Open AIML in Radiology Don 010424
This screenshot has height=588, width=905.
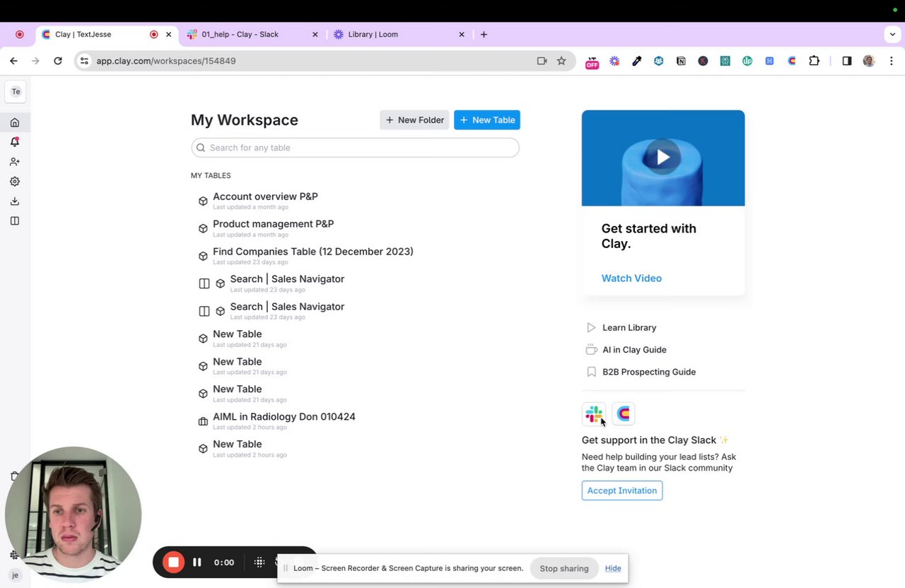click(284, 417)
